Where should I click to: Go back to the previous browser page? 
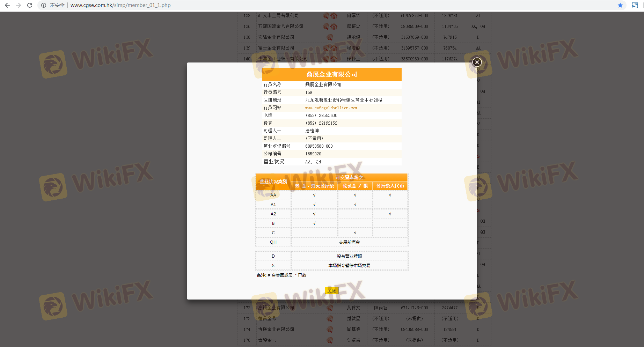click(x=7, y=5)
